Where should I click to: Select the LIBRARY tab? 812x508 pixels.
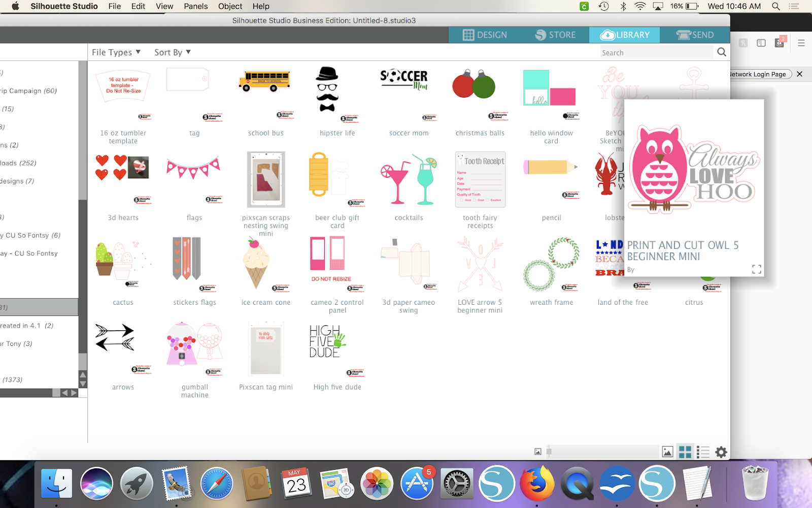click(625, 35)
